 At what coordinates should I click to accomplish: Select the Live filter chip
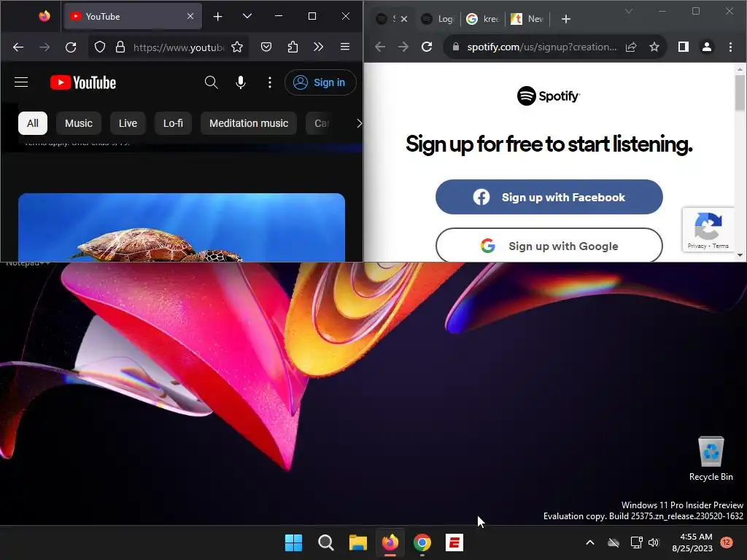coord(128,123)
